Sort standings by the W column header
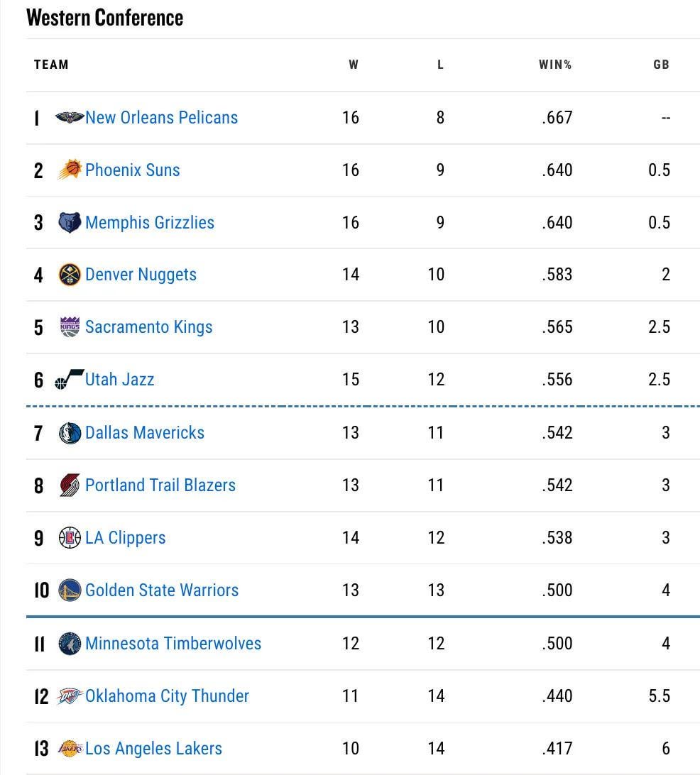The image size is (700, 775). tap(354, 65)
